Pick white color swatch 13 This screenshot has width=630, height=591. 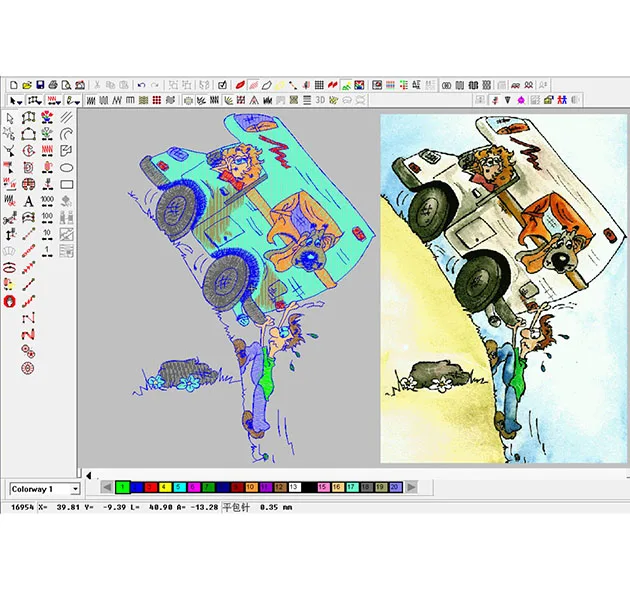(x=294, y=487)
